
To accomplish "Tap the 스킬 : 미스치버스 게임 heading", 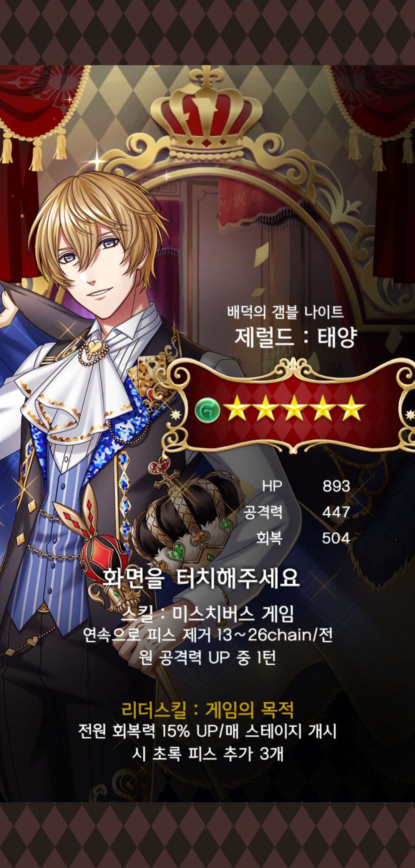I will (x=207, y=614).
